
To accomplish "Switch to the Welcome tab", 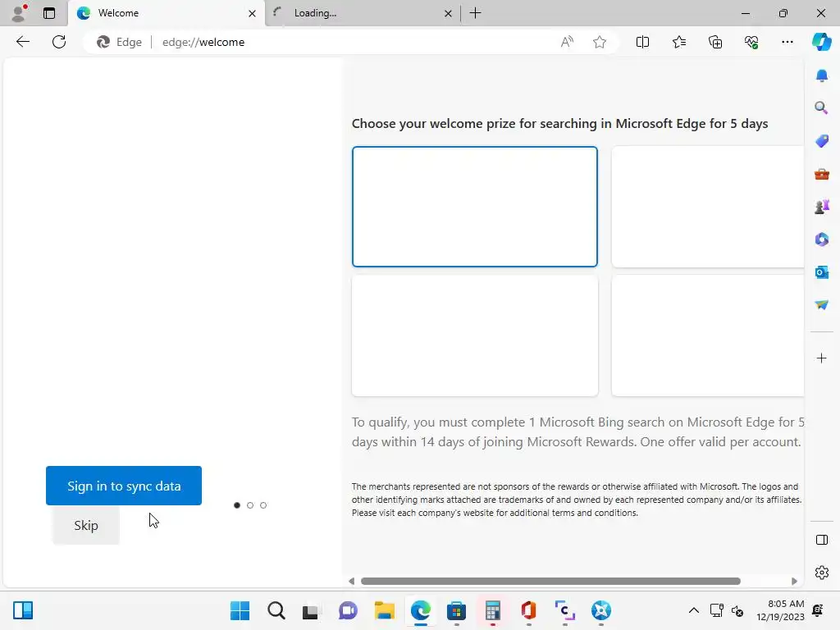I will coord(166,13).
